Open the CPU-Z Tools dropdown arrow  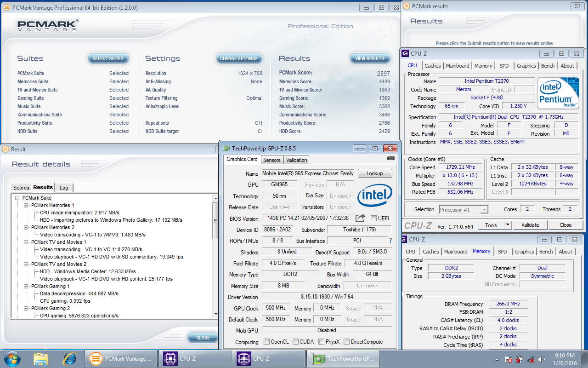tap(508, 225)
